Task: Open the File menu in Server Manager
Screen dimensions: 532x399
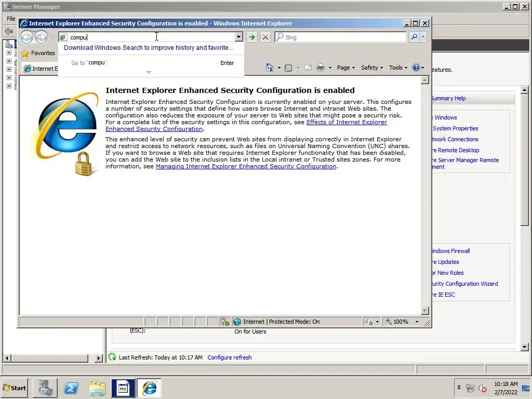Action: [11, 19]
